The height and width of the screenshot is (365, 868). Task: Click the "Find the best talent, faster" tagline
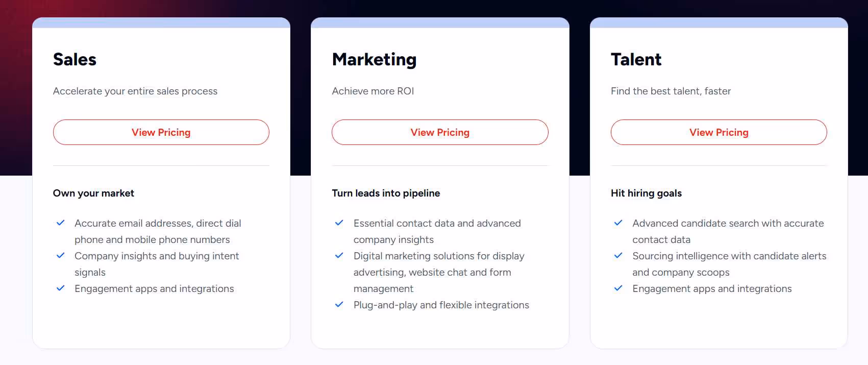coord(671,91)
